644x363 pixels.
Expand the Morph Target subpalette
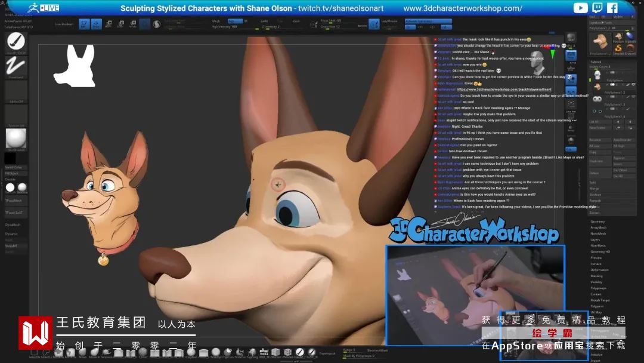(600, 300)
